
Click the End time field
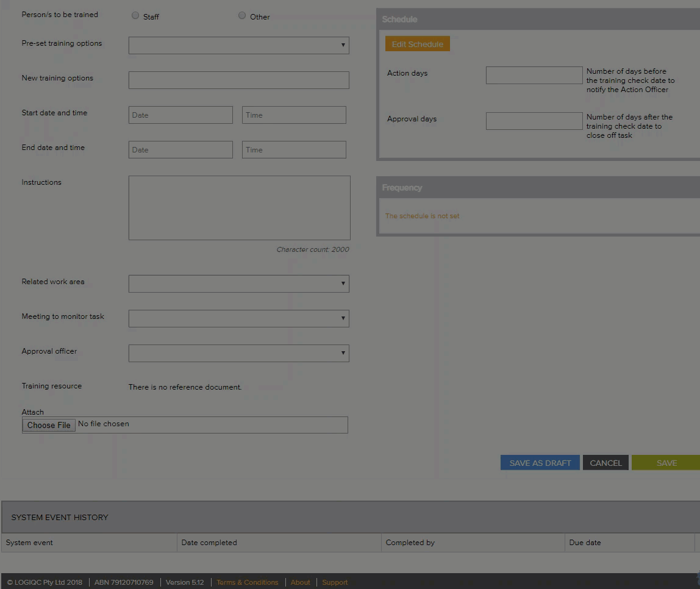pos(294,149)
